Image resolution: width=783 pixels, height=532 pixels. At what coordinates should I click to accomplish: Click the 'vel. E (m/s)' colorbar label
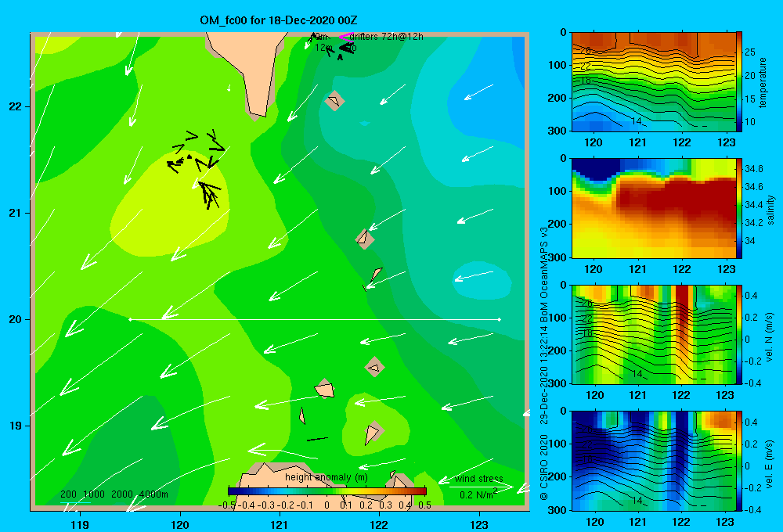coord(769,464)
